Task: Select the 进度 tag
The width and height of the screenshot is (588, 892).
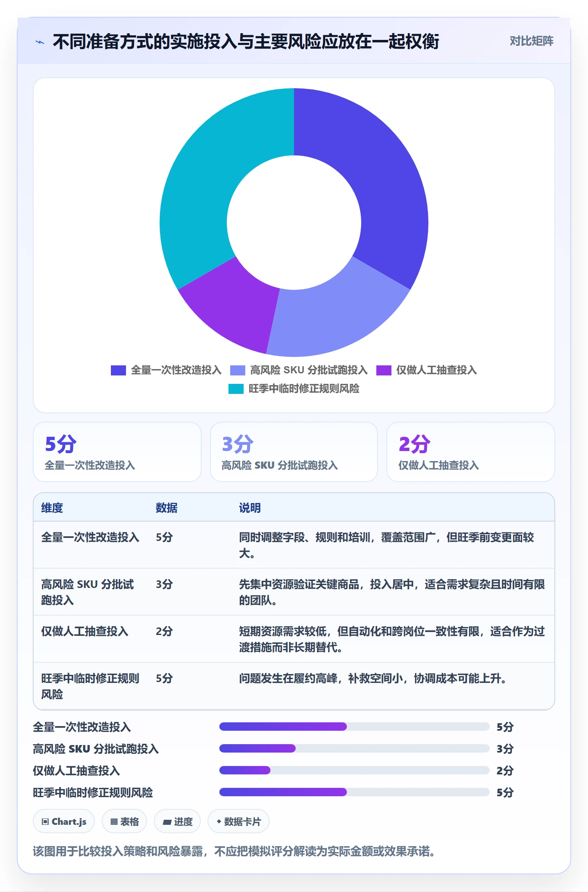Action: tap(177, 821)
